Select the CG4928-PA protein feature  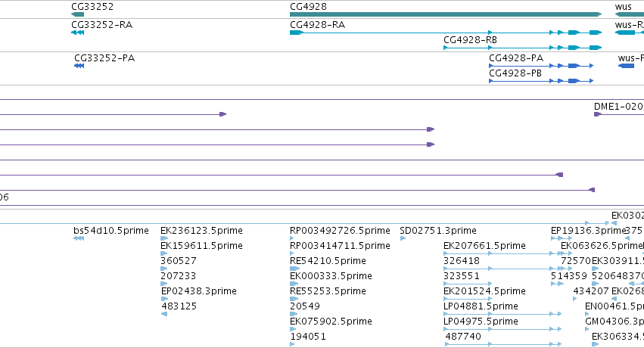coord(541,66)
